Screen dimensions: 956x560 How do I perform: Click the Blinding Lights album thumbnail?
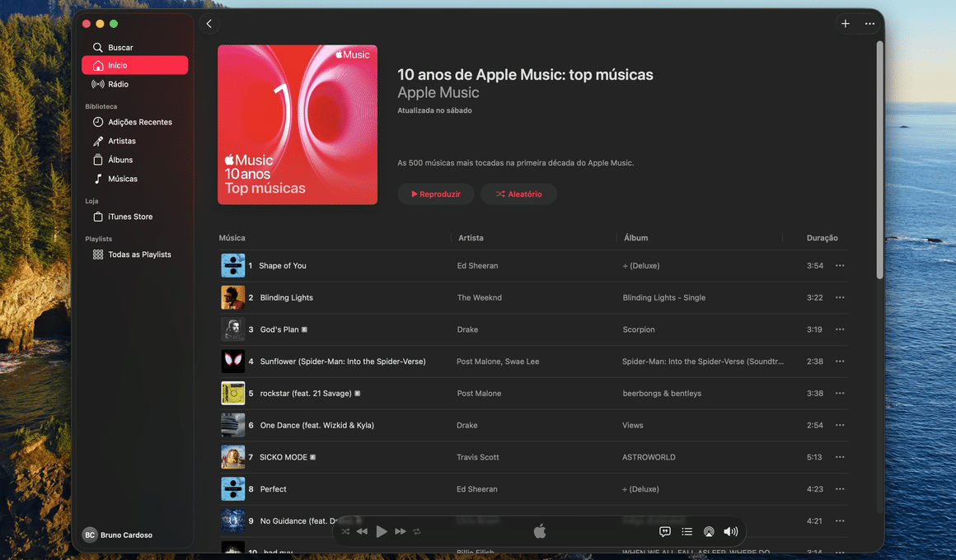coord(233,297)
